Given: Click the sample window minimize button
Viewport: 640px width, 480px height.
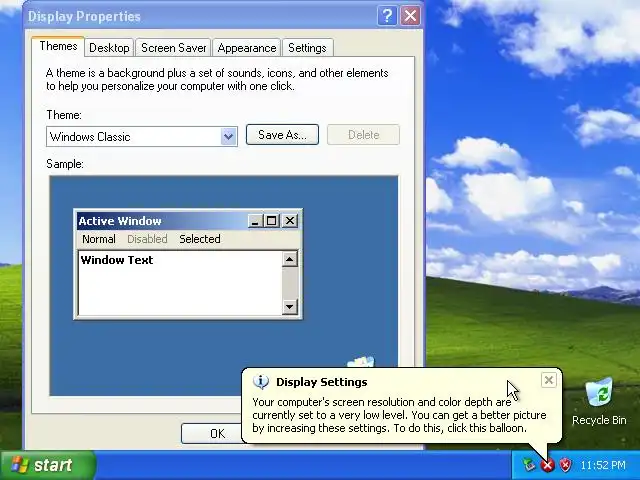Looking at the screenshot, I should [x=255, y=221].
